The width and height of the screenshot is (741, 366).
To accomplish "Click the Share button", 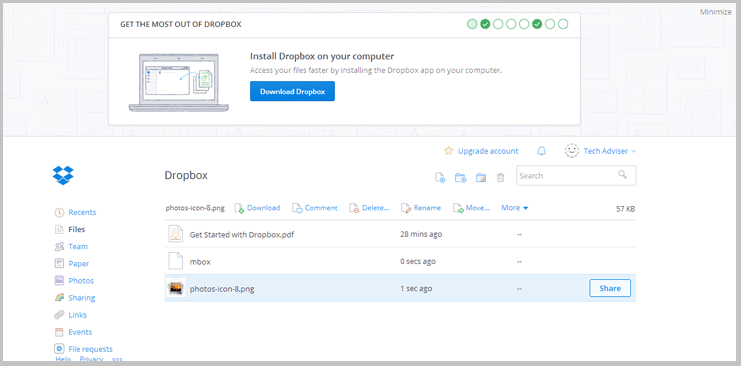I will point(610,288).
